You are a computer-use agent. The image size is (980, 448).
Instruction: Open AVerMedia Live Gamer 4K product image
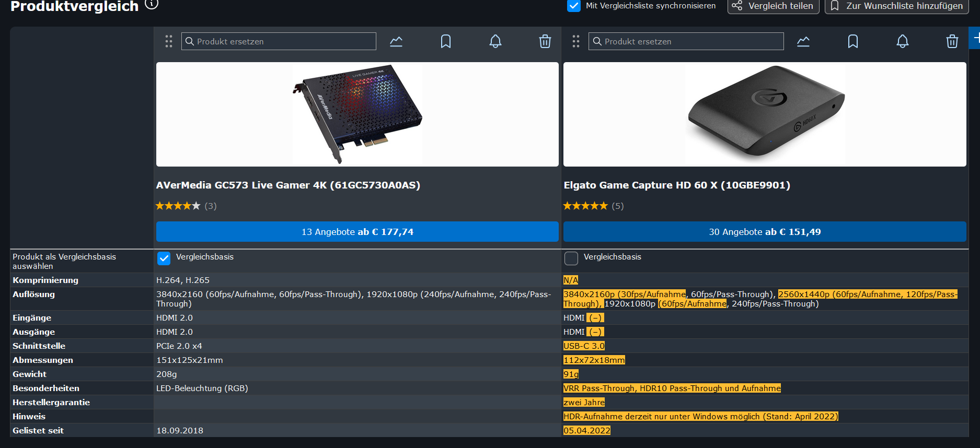pos(358,114)
